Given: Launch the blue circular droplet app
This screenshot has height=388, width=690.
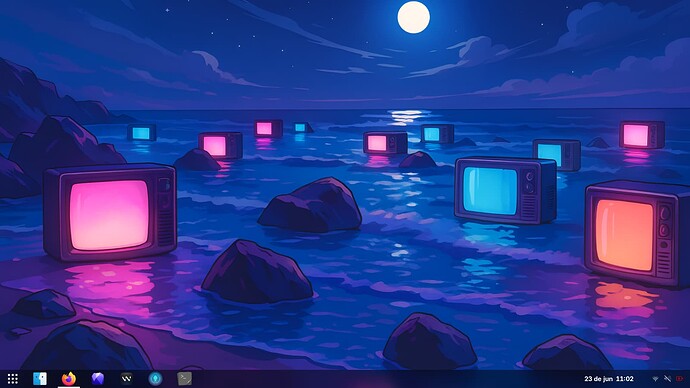Looking at the screenshot, I should click(x=155, y=378).
